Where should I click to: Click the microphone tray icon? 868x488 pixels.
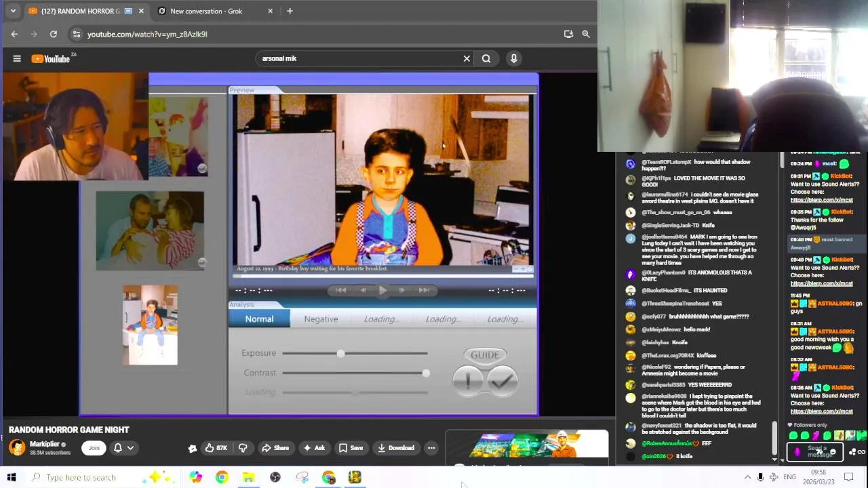(x=760, y=477)
